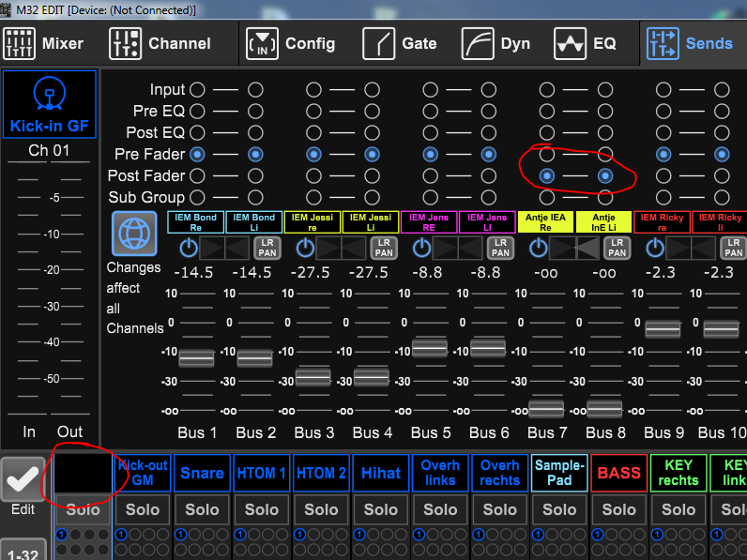Click LR PAN button for Bus 7-8
Screen dimensions: 747x560
pyautogui.click(x=617, y=248)
